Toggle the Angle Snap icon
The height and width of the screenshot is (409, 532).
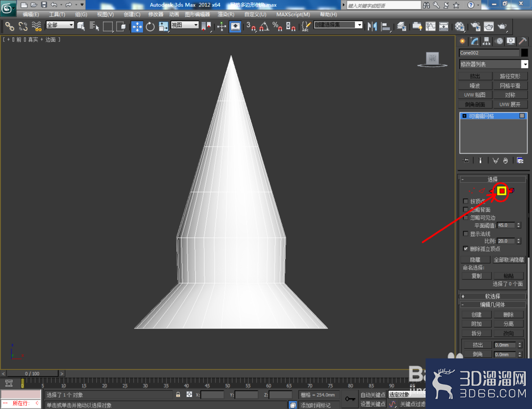pyautogui.click(x=264, y=27)
